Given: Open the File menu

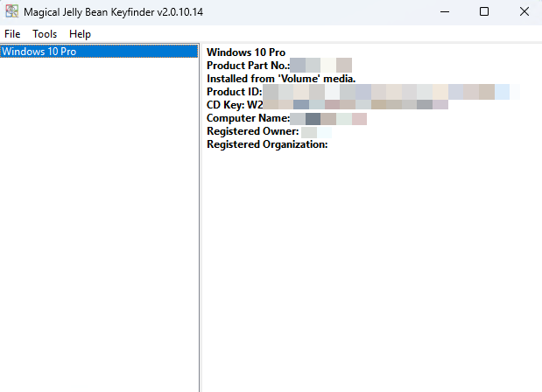Looking at the screenshot, I should [x=12, y=34].
